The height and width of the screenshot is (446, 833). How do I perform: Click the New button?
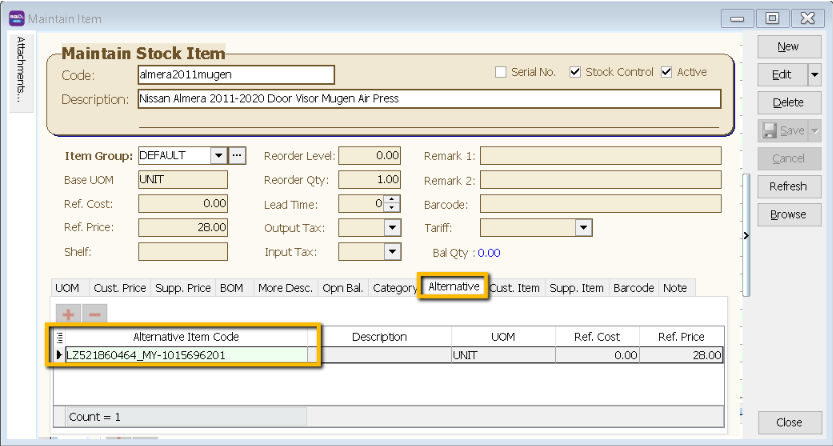(x=787, y=47)
